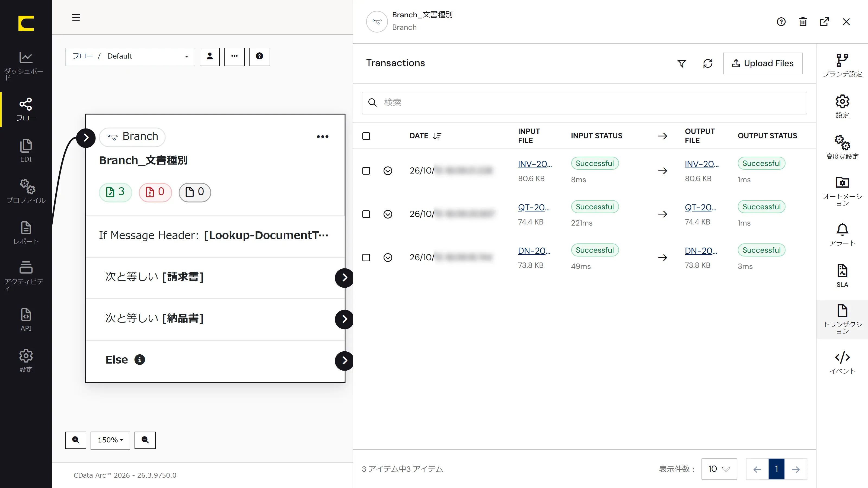Screen dimensions: 868x488
Task: Click the 納品書 branch output arrow
Action: 344,319
